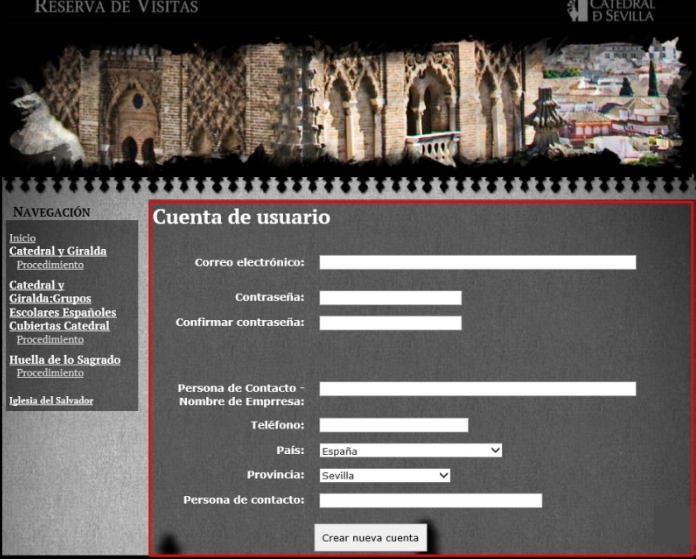
Task: Focus the Persona de contacto input field
Action: 431,501
